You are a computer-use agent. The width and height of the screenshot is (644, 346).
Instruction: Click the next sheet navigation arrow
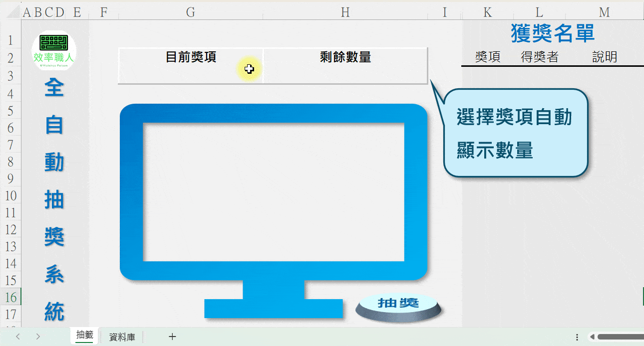click(37, 337)
